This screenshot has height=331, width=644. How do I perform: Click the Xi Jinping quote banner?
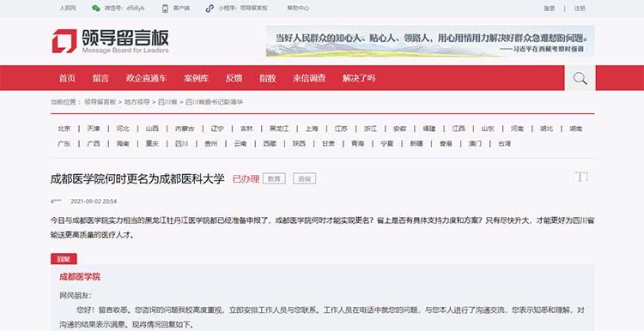[x=430, y=41]
